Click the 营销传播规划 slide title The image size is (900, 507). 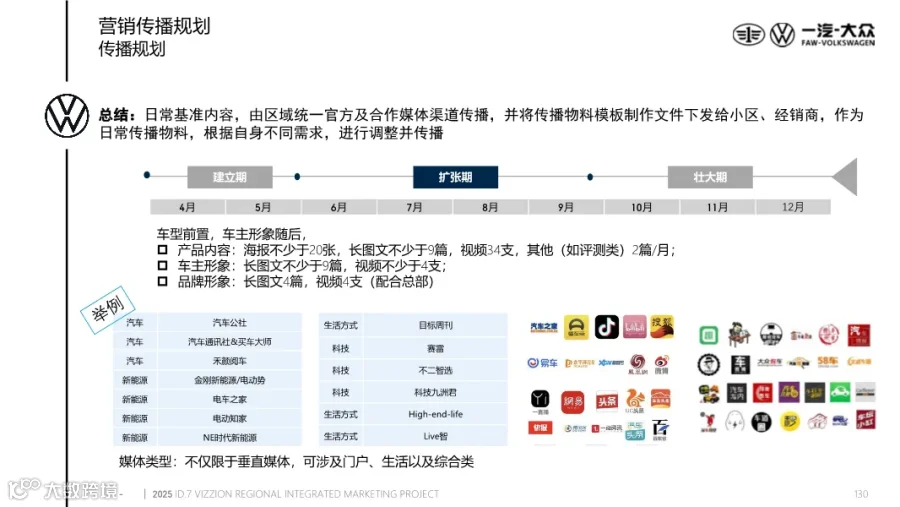pyautogui.click(x=154, y=26)
